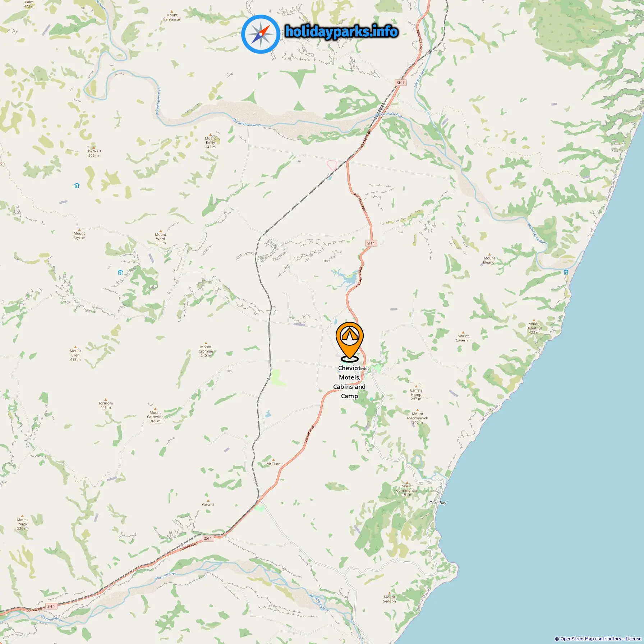Click the Gore Bay place label
Image resolution: width=644 pixels, height=644 pixels.
438,503
